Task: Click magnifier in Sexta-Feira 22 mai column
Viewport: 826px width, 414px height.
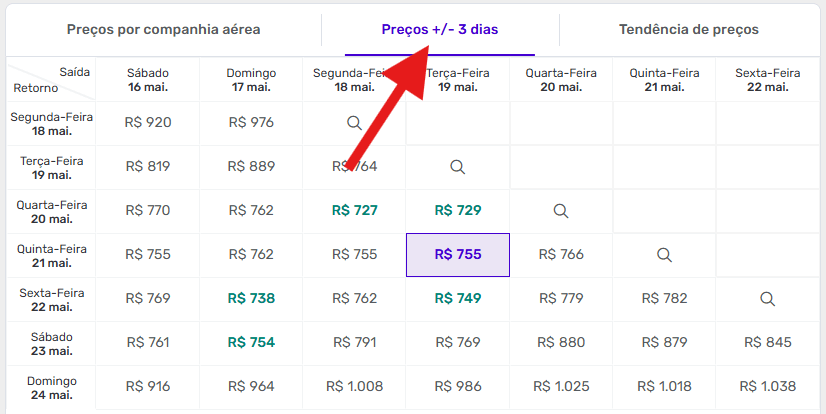Action: (x=768, y=298)
